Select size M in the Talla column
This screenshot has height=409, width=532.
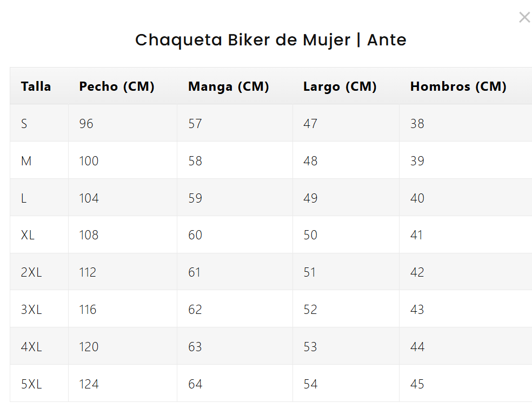click(x=25, y=160)
